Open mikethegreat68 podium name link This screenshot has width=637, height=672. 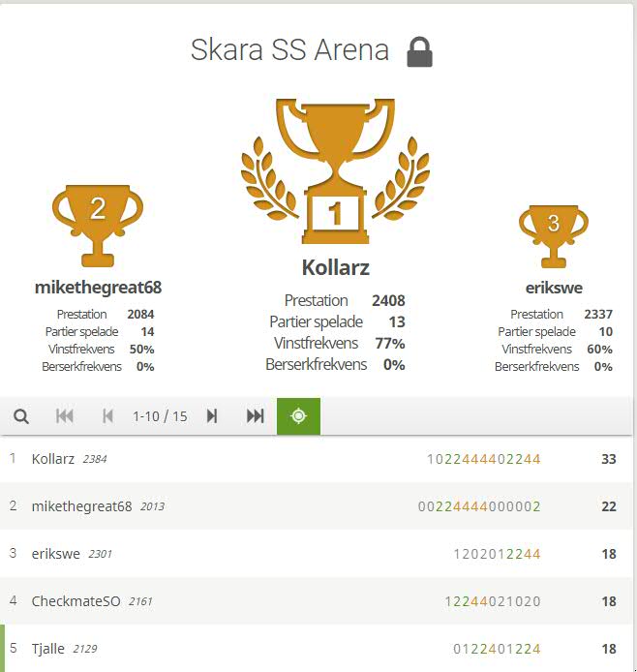click(x=98, y=288)
